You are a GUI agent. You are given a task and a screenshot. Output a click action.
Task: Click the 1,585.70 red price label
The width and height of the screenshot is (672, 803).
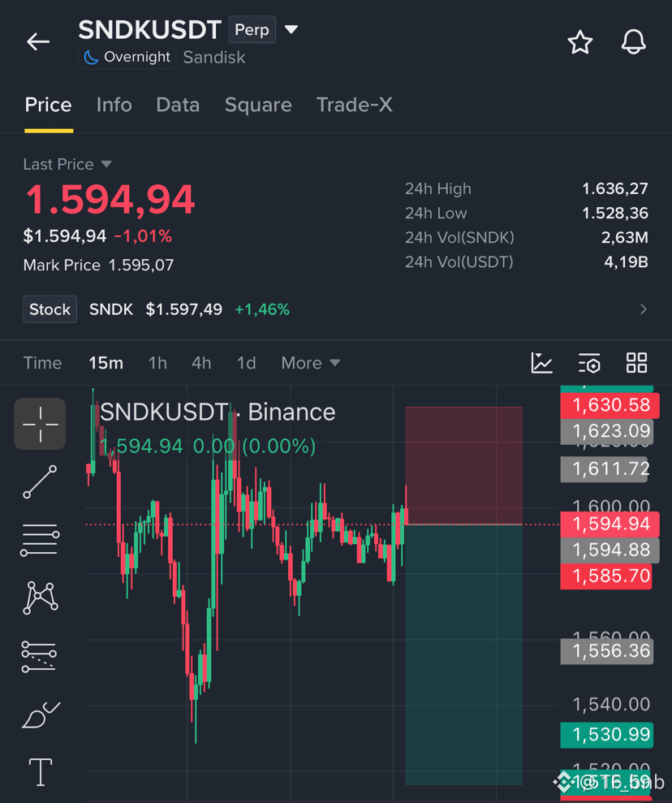(x=607, y=576)
